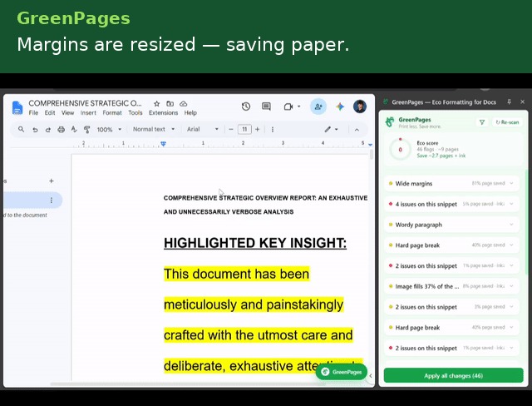The height and width of the screenshot is (406, 532).
Task: Star the document title
Action: tap(156, 104)
